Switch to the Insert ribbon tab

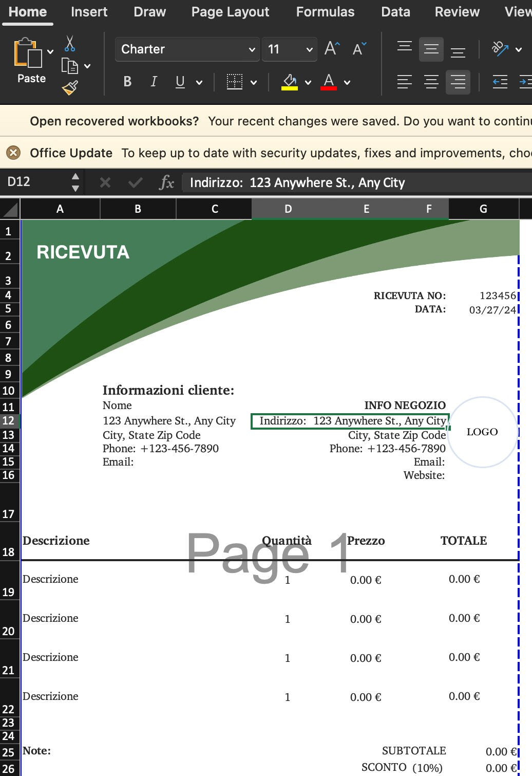coord(89,12)
